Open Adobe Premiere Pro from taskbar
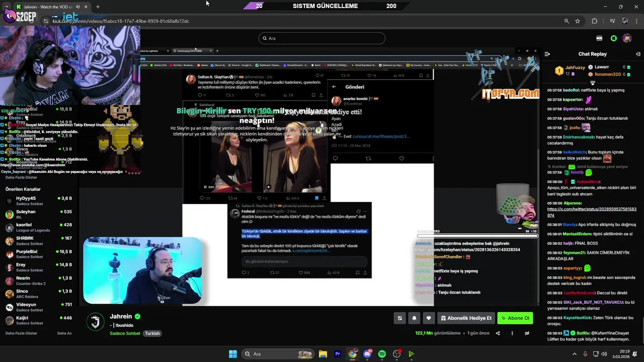 pyautogui.click(x=338, y=354)
